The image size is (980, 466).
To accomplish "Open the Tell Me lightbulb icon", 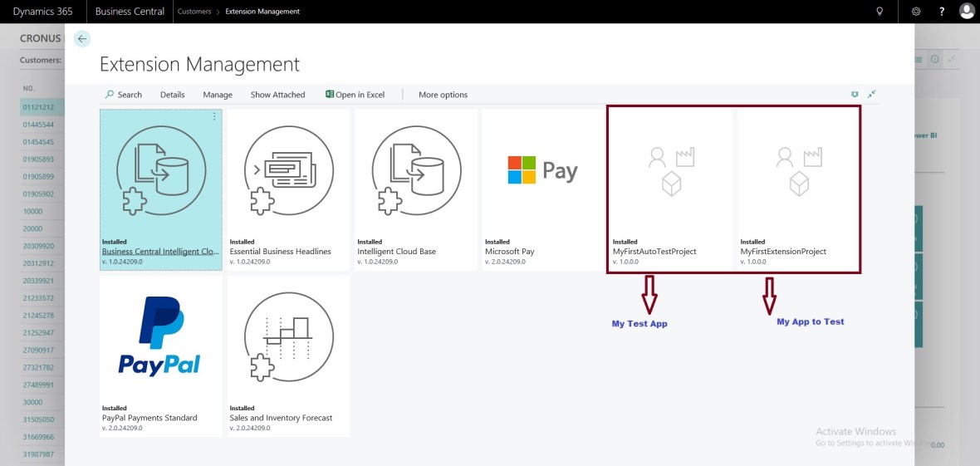I will [880, 12].
